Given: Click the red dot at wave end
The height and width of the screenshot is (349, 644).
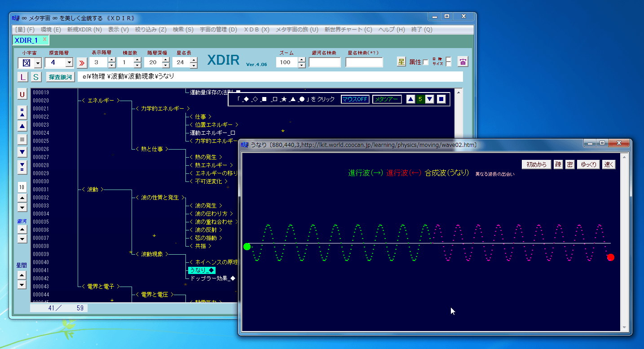Looking at the screenshot, I should pyautogui.click(x=610, y=257).
